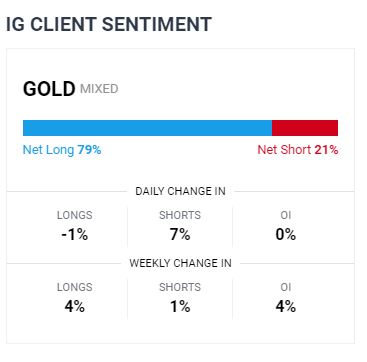Select weekly OI 4% value

286,307
